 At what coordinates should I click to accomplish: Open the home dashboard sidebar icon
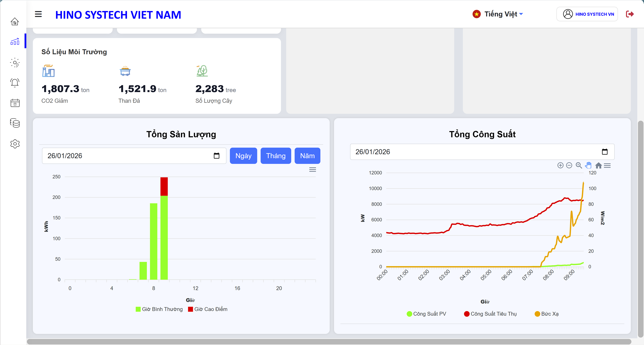click(15, 22)
